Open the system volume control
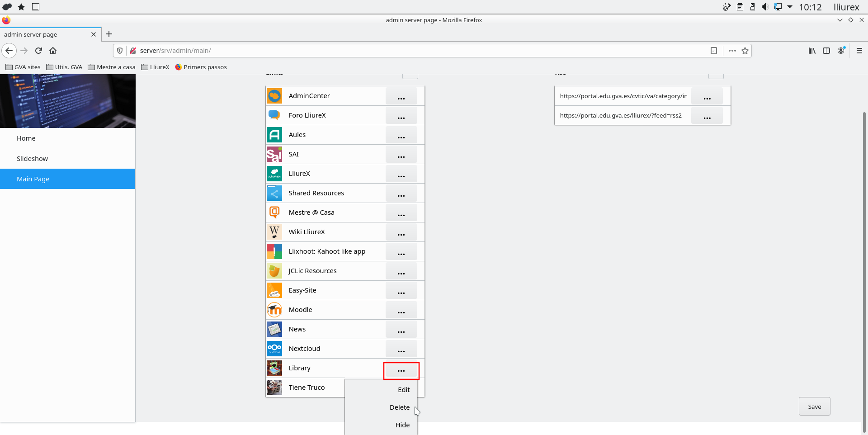The image size is (868, 435). (764, 7)
